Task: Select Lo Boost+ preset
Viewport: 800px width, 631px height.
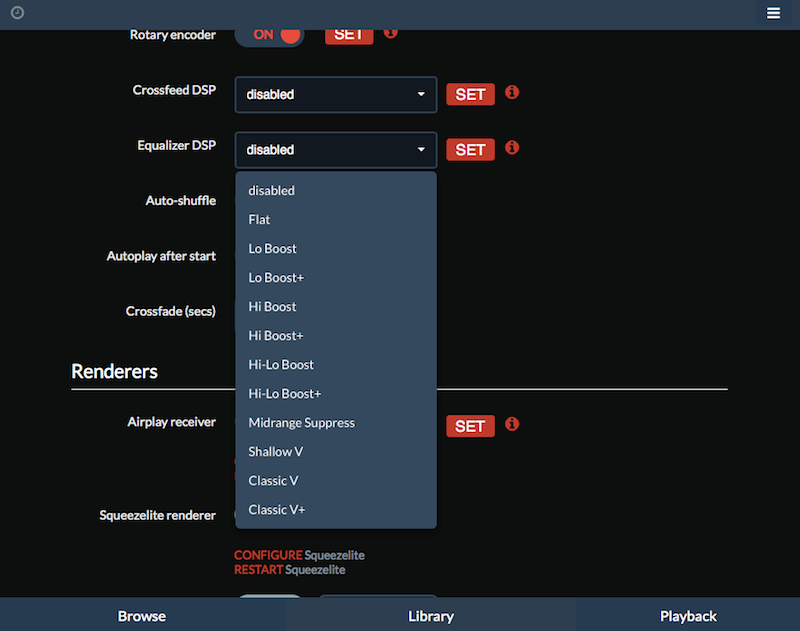Action: 336,277
